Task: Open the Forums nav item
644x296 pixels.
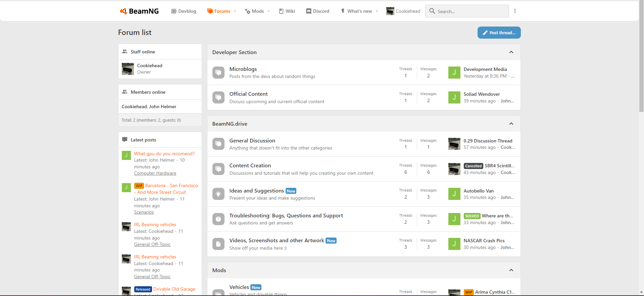Action: point(219,11)
